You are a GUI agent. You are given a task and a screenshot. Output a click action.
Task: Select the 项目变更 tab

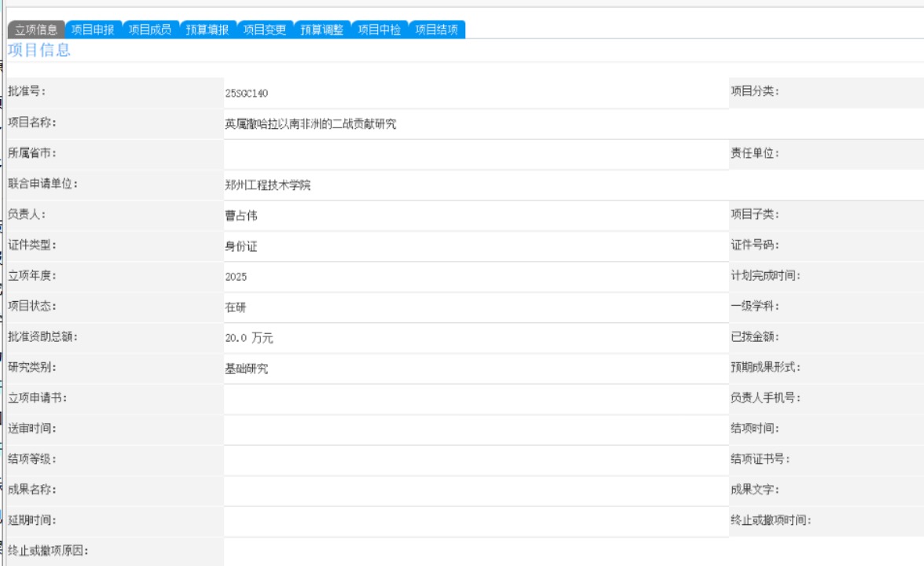point(265,30)
